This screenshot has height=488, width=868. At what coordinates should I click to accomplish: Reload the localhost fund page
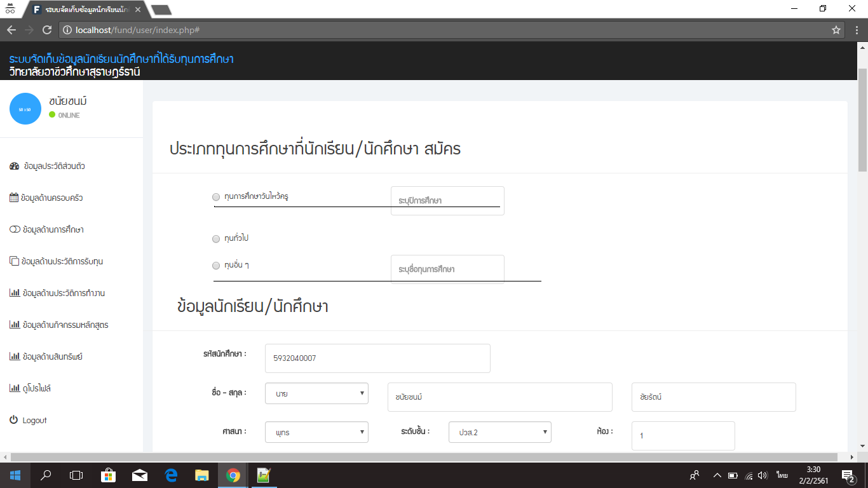(x=46, y=30)
